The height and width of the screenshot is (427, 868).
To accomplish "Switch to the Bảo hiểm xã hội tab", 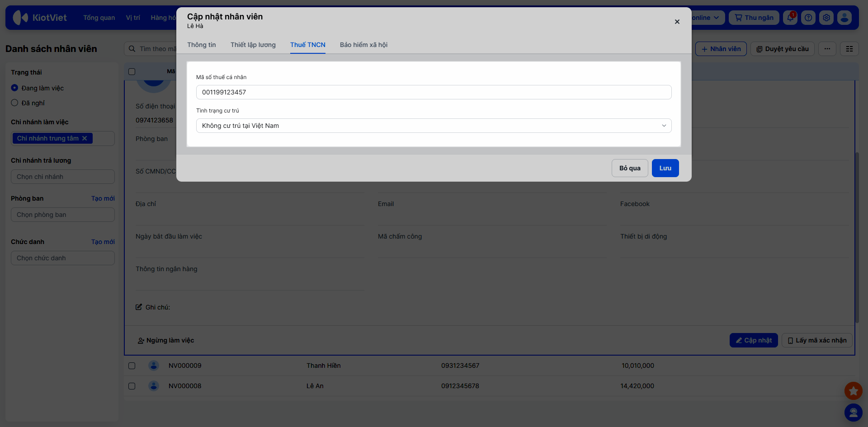I will point(364,45).
